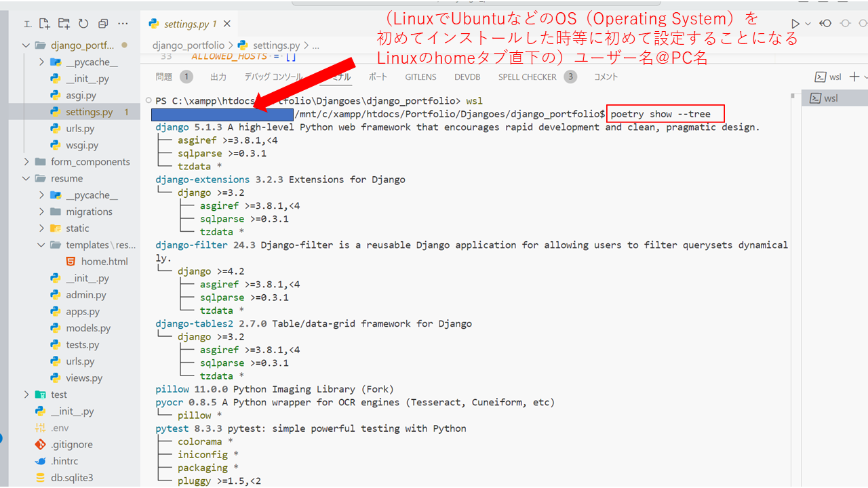Go to previous change with arrow-circle icon

coord(825,24)
